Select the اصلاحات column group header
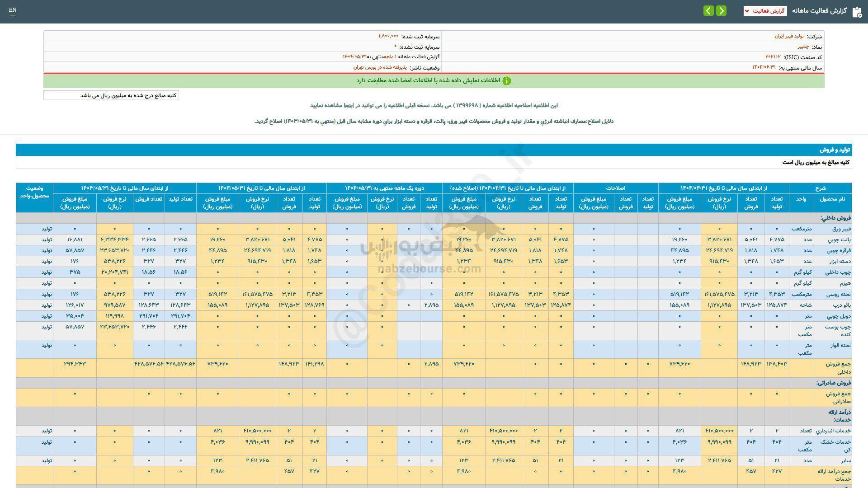This screenshot has height=488, width=868. (x=615, y=188)
